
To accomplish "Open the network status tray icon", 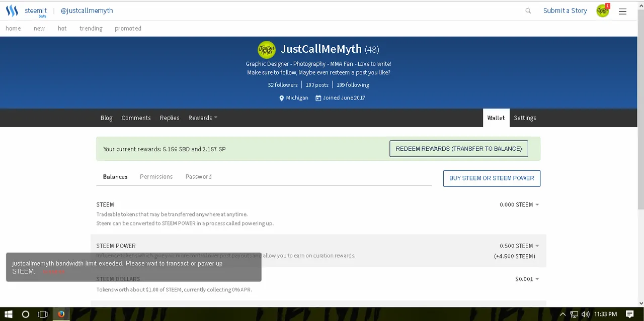I will [x=574, y=314].
